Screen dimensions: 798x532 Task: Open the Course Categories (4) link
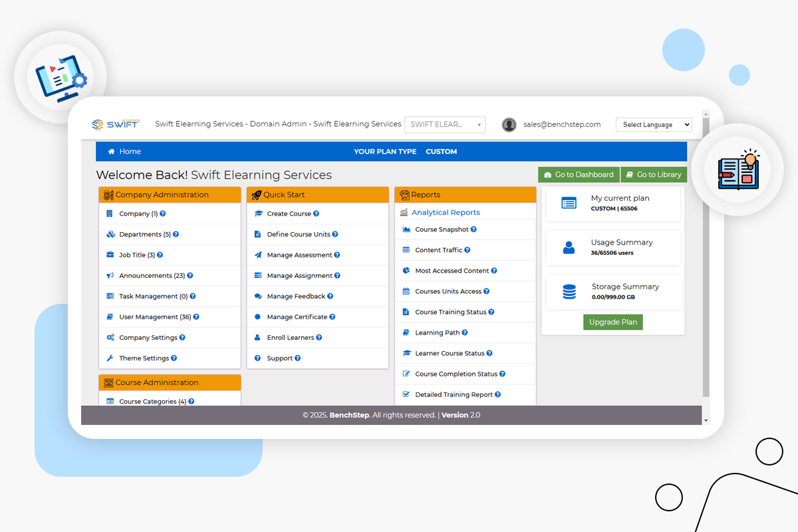point(153,402)
